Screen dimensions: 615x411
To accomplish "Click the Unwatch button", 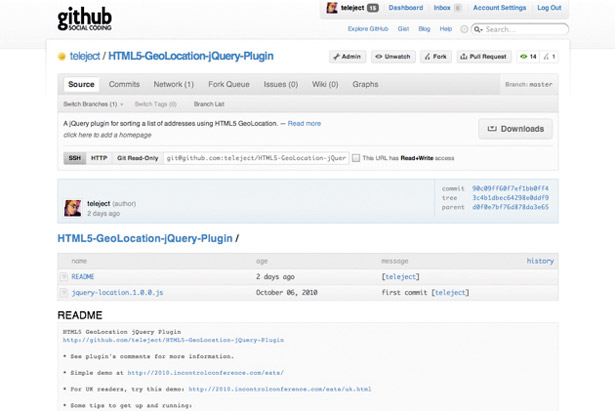I will [x=393, y=57].
